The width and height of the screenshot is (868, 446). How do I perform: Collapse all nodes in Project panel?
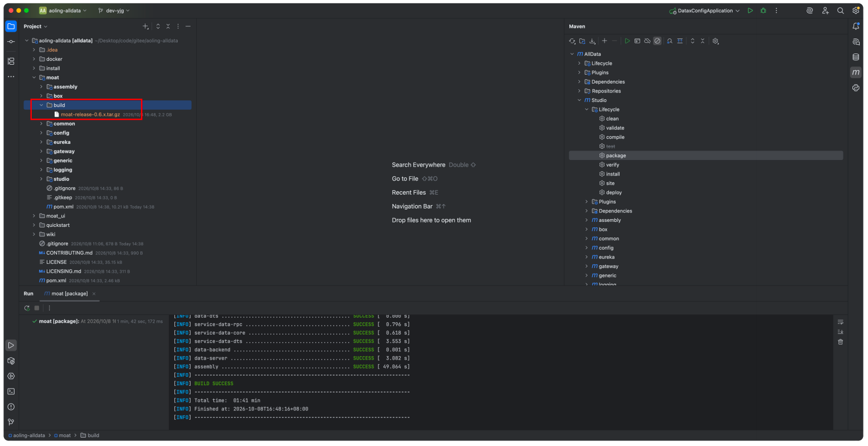pos(168,26)
